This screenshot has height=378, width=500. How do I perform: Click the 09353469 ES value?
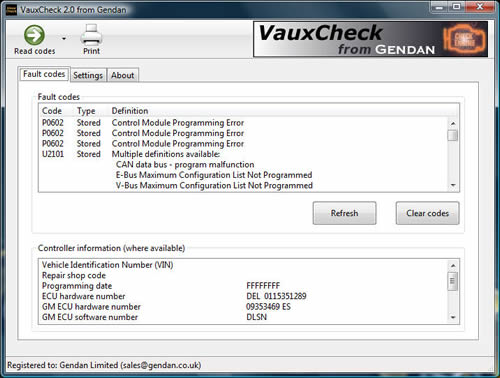[268, 306]
